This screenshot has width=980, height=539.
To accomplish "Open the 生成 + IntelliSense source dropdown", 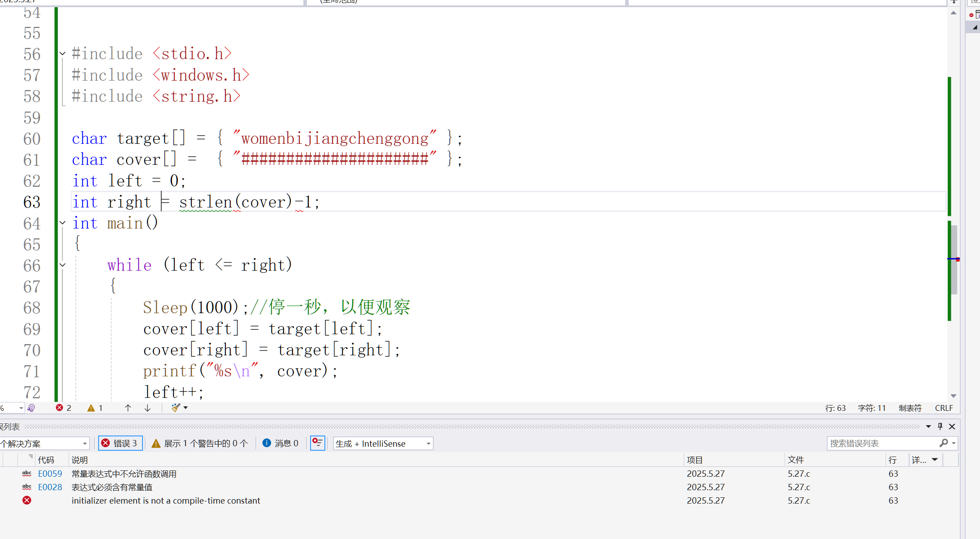I will 383,443.
